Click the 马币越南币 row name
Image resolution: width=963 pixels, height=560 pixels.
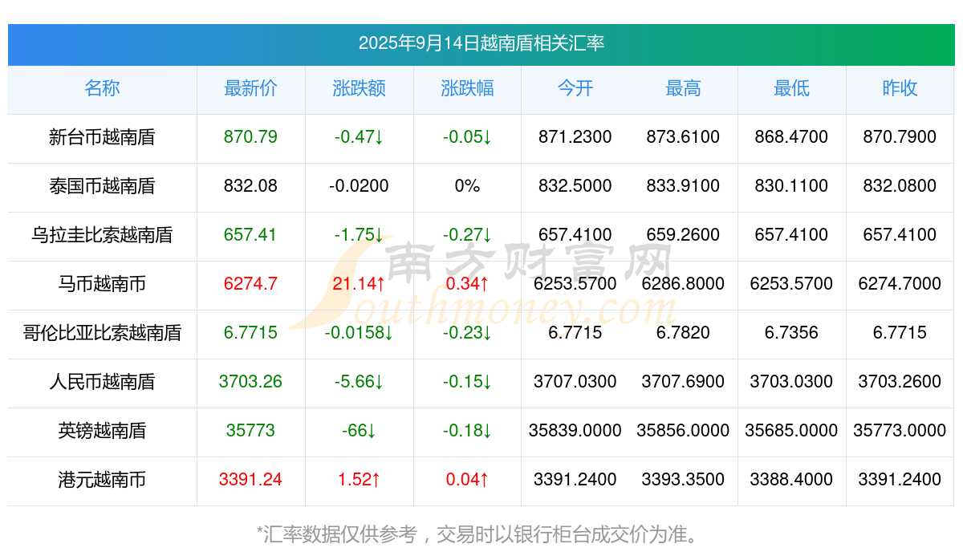pos(102,284)
